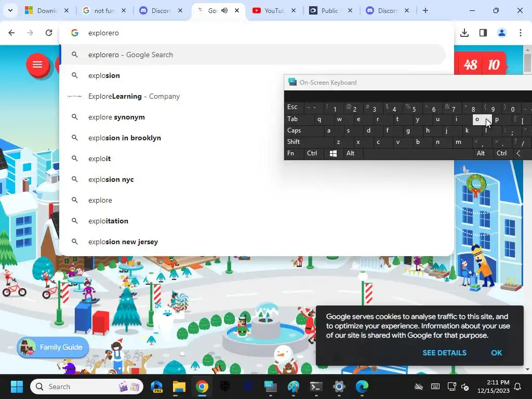Viewport: 532px width, 399px height.
Task: Open Settings gear from taskbar
Action: [339, 387]
